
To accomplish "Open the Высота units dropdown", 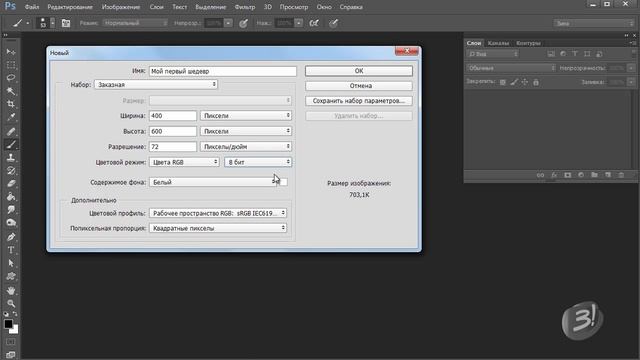I will tap(246, 131).
